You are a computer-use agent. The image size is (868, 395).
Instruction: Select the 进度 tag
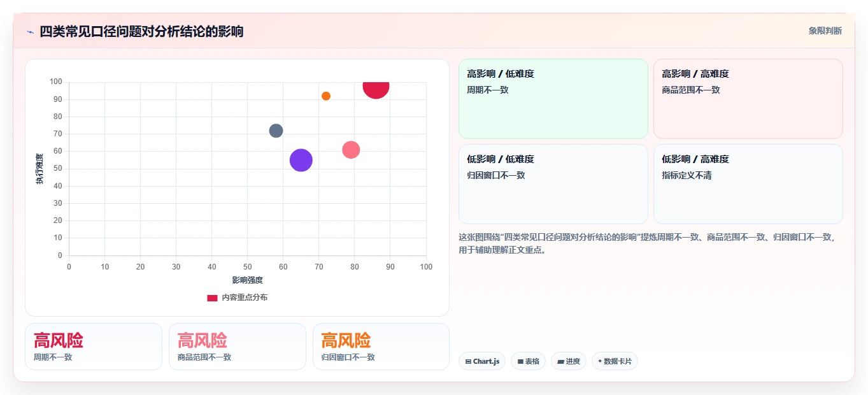(x=569, y=361)
